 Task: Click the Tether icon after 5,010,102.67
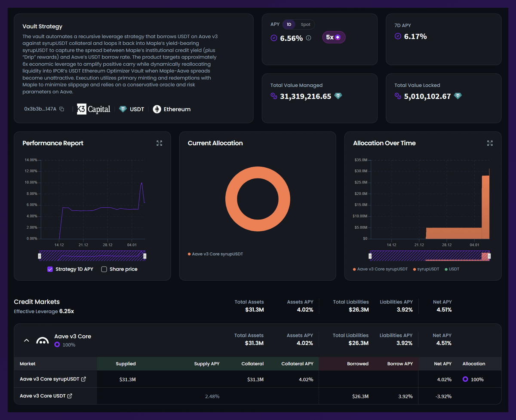click(x=458, y=96)
